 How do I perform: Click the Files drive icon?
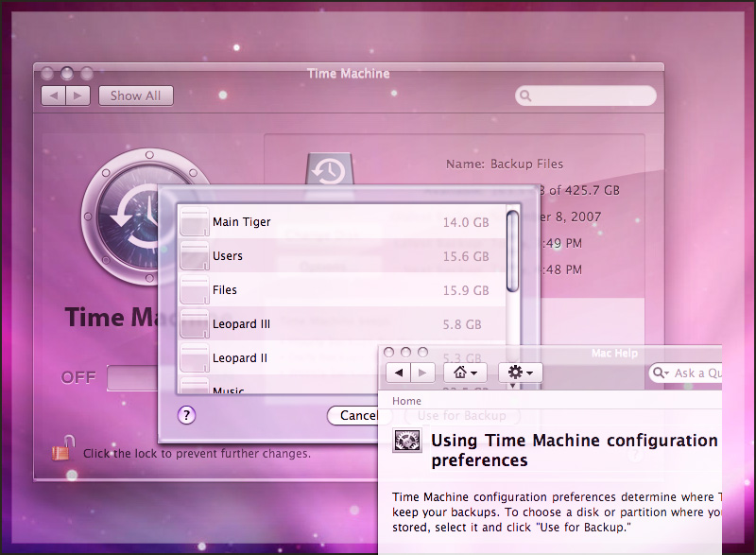tap(195, 290)
